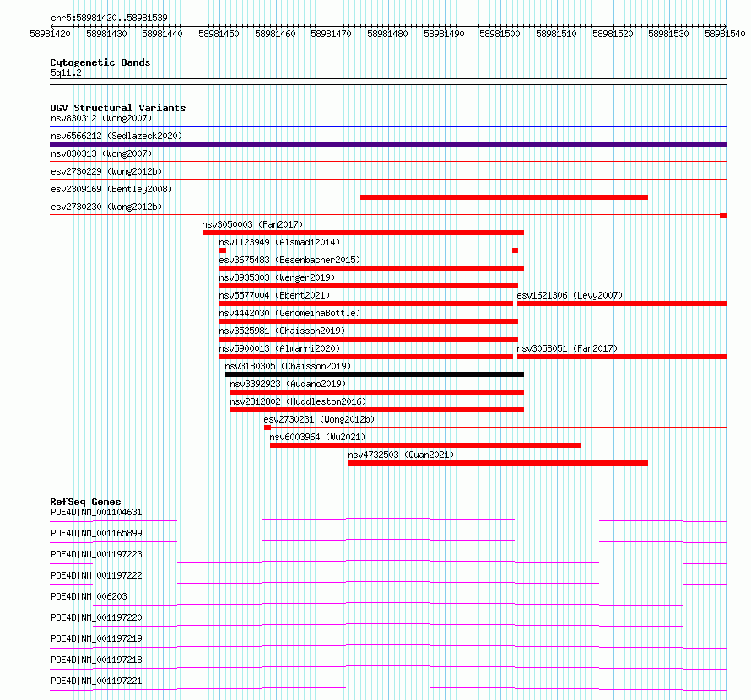Click ruler position 58981500
This screenshot has width=751, height=700.
[500, 34]
